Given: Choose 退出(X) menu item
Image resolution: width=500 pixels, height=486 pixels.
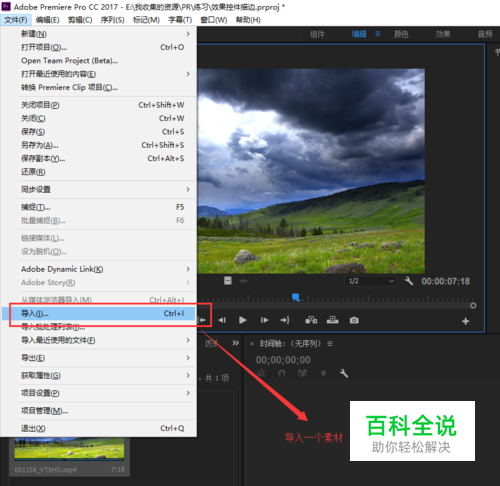Looking at the screenshot, I should tap(99, 428).
